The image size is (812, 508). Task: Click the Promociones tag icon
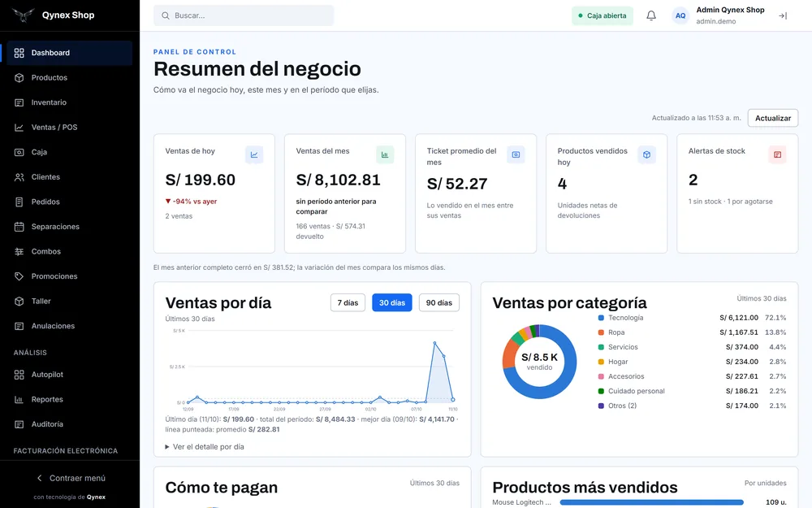[x=19, y=276]
